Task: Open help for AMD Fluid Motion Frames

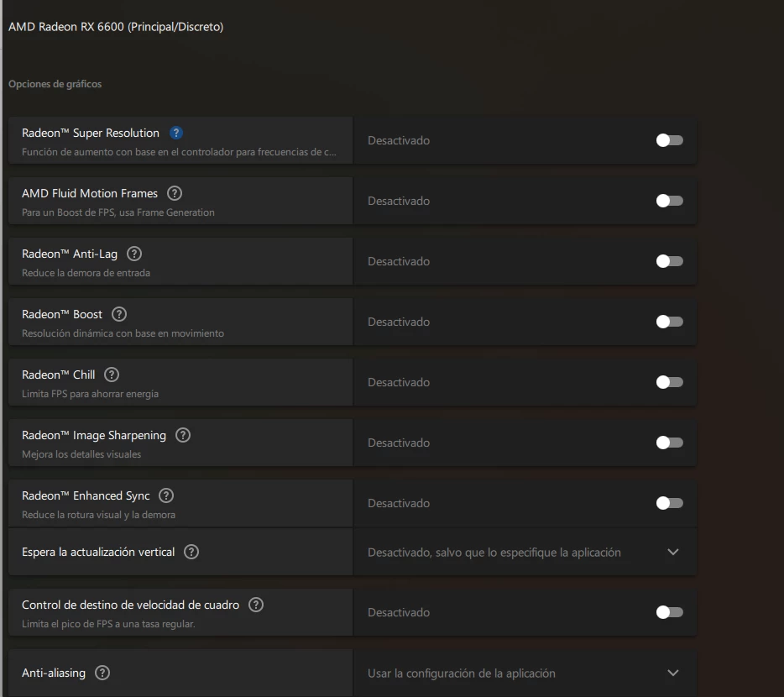Action: 175,193
